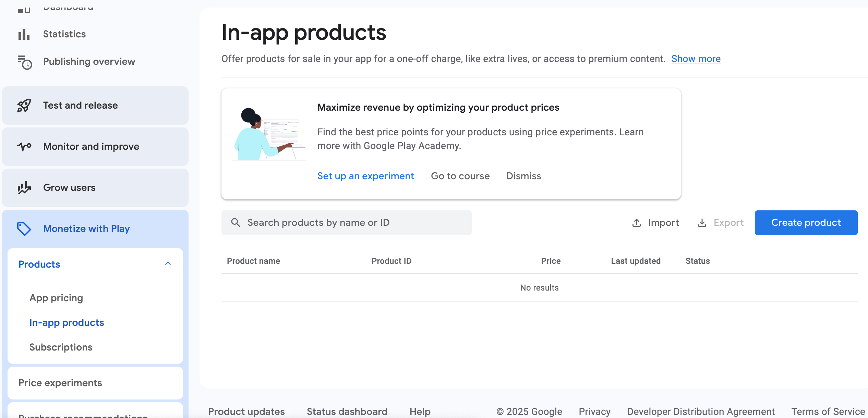The height and width of the screenshot is (418, 868).
Task: Collapse the Products section
Action: click(x=168, y=264)
